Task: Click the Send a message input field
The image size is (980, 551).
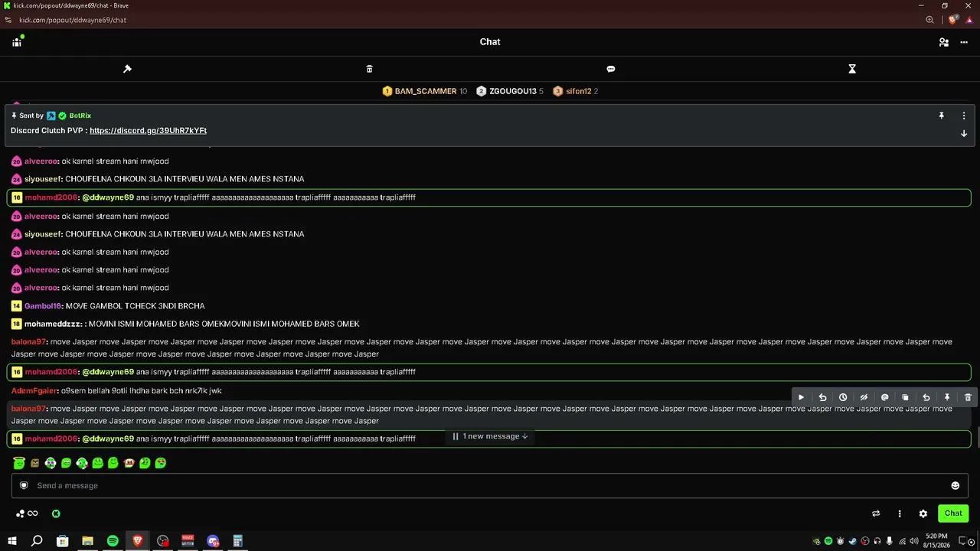Action: tap(490, 485)
